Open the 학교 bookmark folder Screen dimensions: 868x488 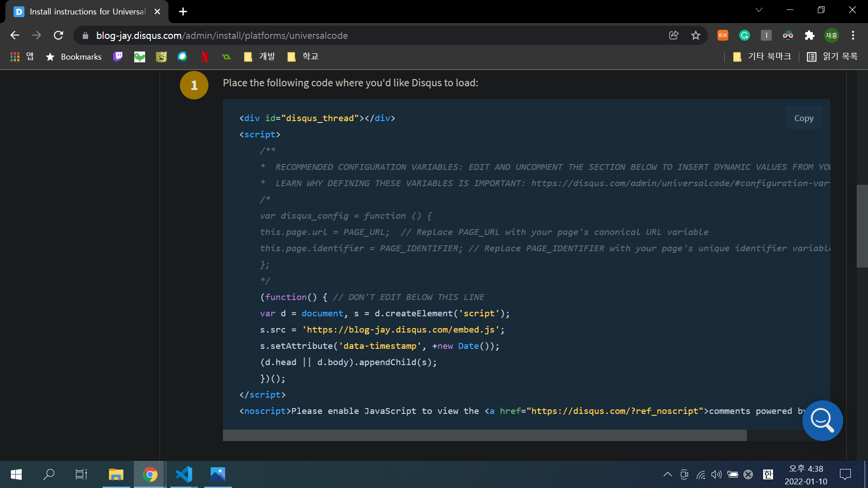coord(303,56)
